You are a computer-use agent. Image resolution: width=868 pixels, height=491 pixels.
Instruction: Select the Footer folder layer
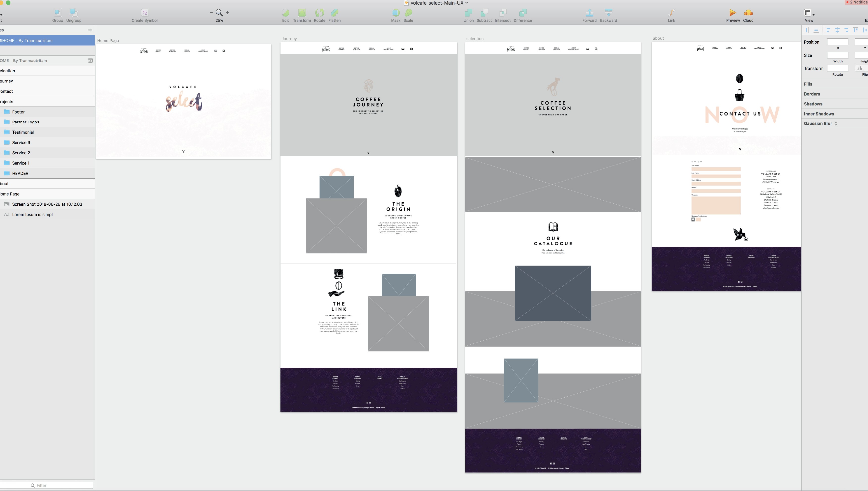coord(19,112)
